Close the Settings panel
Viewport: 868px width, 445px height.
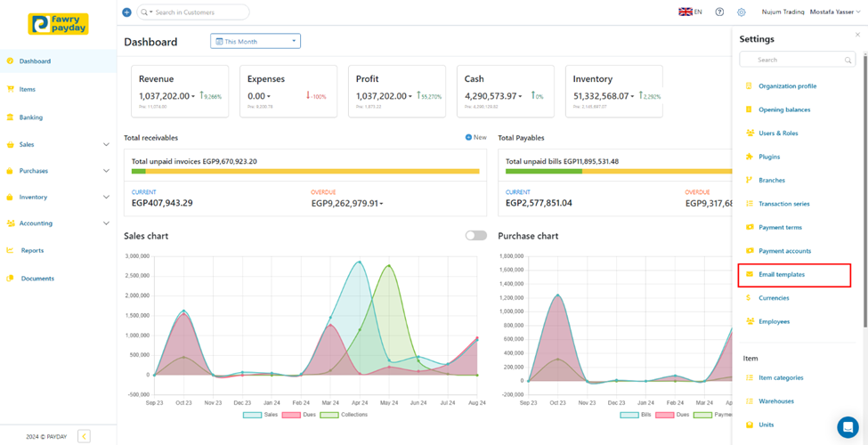pyautogui.click(x=858, y=35)
